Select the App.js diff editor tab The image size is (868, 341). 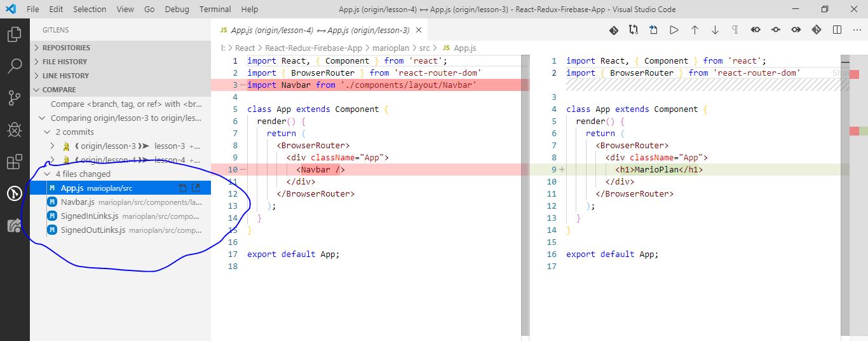tap(320, 31)
